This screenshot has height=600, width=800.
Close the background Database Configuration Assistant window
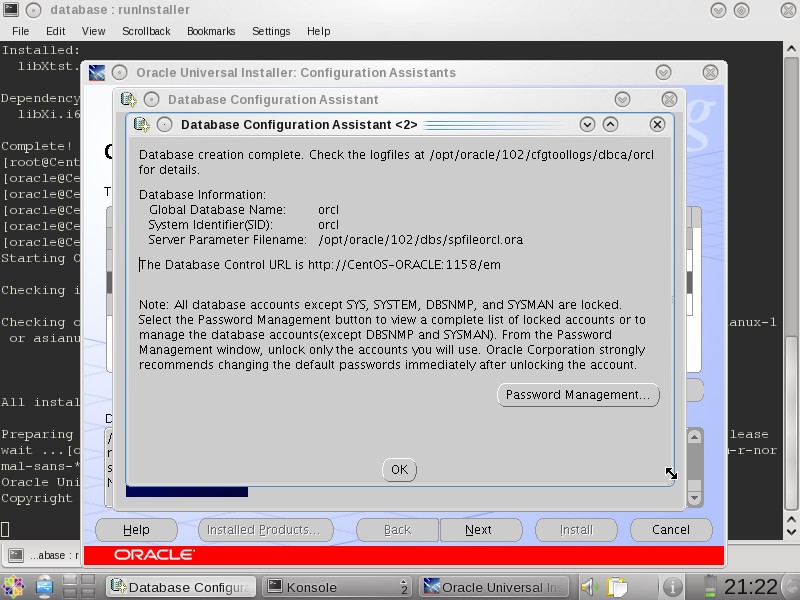pos(669,99)
